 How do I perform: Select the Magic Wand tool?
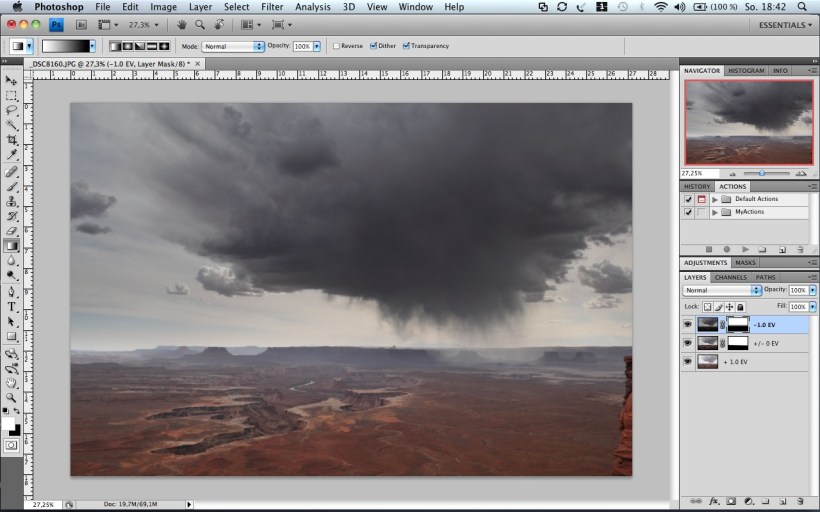[x=11, y=125]
